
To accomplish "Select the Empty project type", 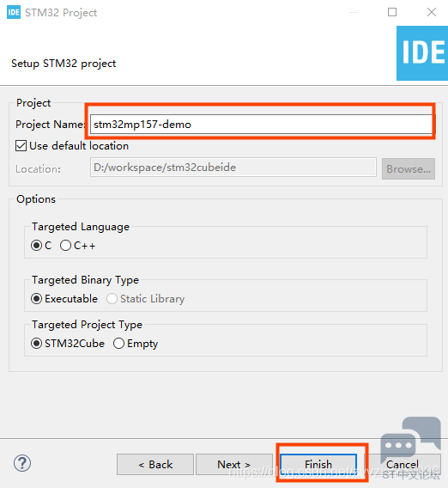I will tap(118, 344).
